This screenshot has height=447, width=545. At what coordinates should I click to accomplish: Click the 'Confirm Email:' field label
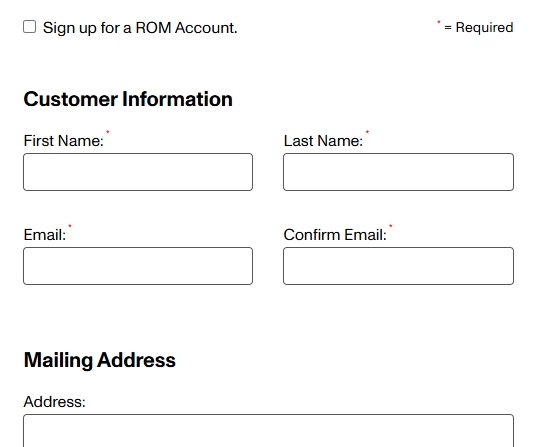pos(335,235)
